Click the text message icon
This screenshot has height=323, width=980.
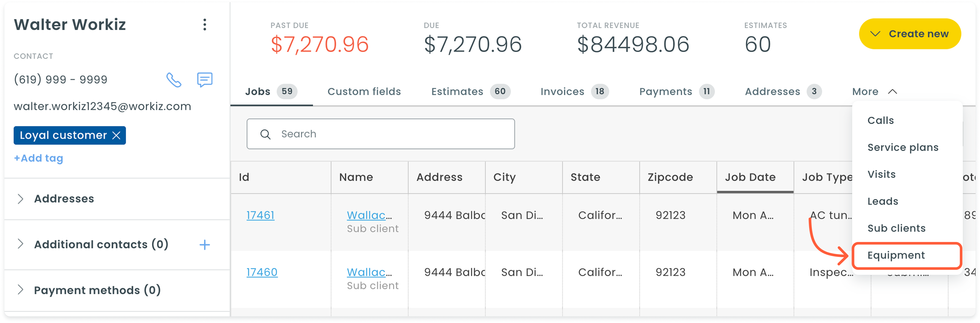pos(205,80)
